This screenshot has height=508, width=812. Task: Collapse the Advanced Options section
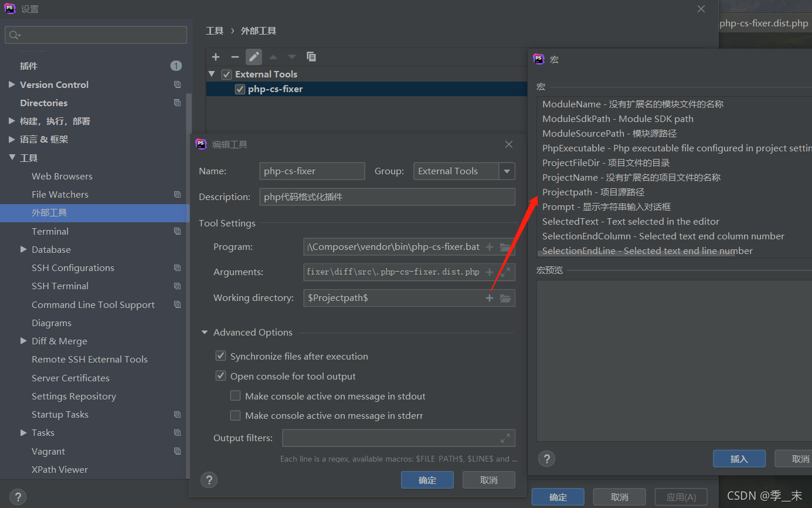pos(204,332)
